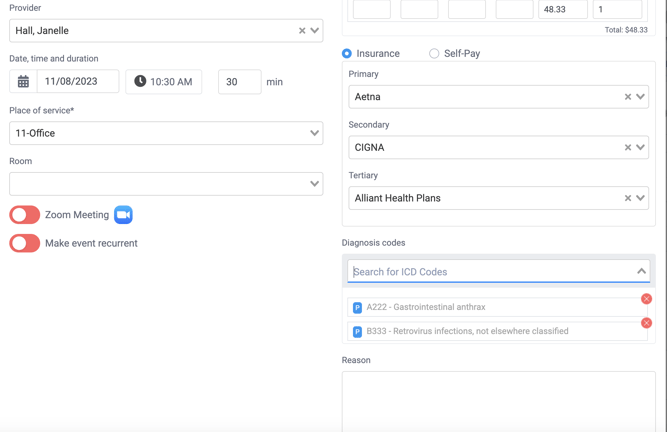Image resolution: width=667 pixels, height=432 pixels.
Task: Clear the Alliant Health Plans tertiary insurance
Action: point(627,198)
